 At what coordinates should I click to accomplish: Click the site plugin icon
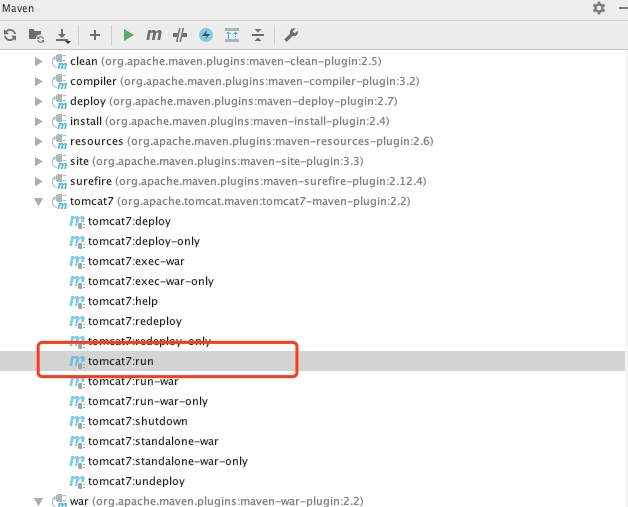click(59, 161)
